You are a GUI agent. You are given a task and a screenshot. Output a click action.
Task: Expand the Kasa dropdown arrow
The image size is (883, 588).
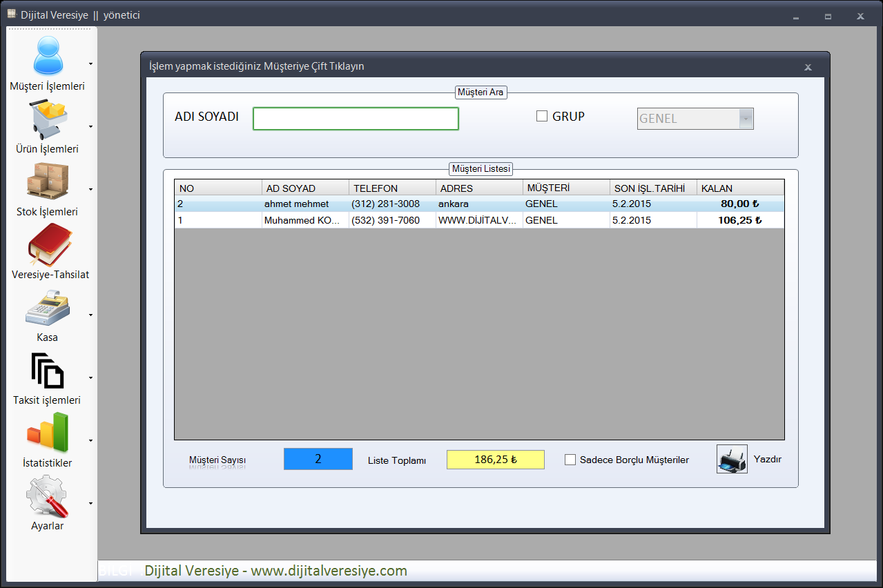pyautogui.click(x=90, y=315)
